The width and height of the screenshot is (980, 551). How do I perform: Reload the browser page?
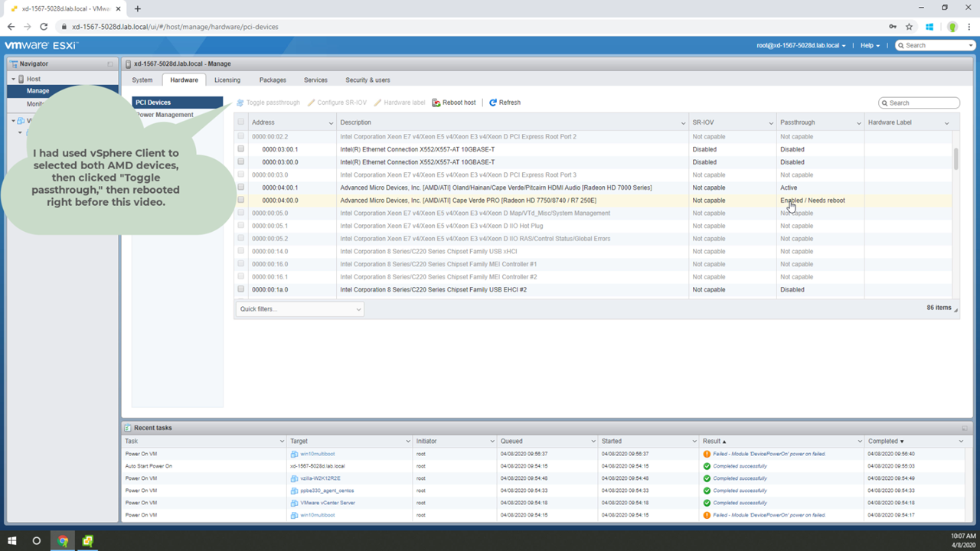(x=44, y=27)
